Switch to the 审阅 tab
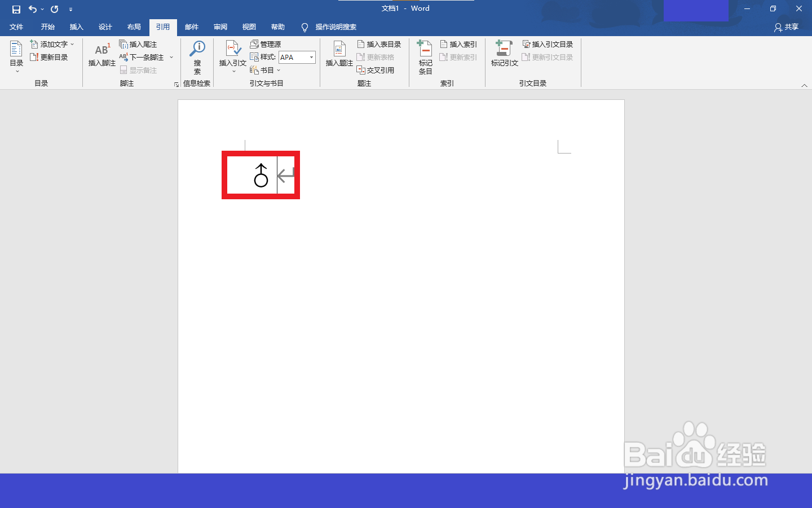This screenshot has width=812, height=508. [x=220, y=27]
